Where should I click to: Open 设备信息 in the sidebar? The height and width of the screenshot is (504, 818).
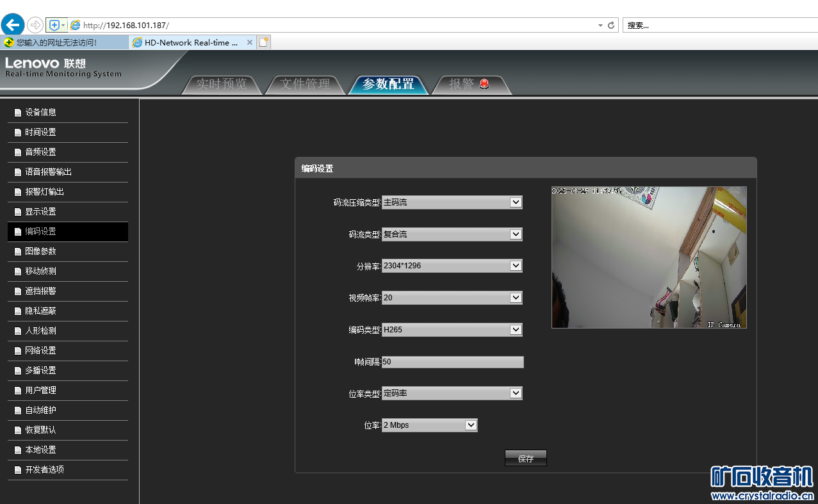[68, 113]
